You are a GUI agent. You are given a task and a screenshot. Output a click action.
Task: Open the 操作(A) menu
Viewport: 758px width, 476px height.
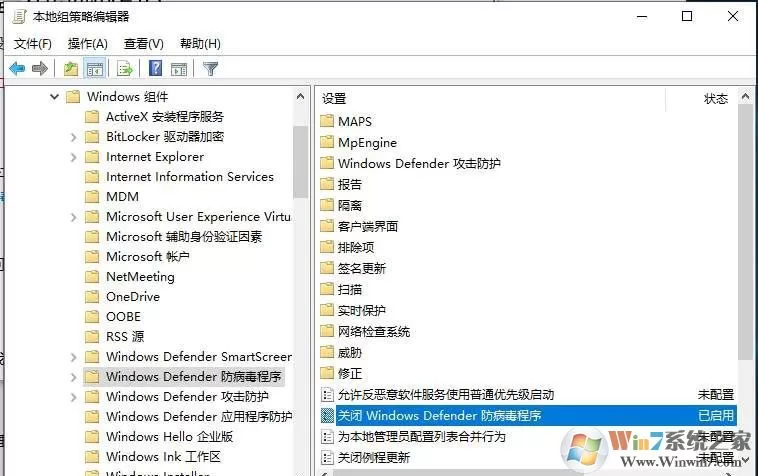click(x=87, y=44)
